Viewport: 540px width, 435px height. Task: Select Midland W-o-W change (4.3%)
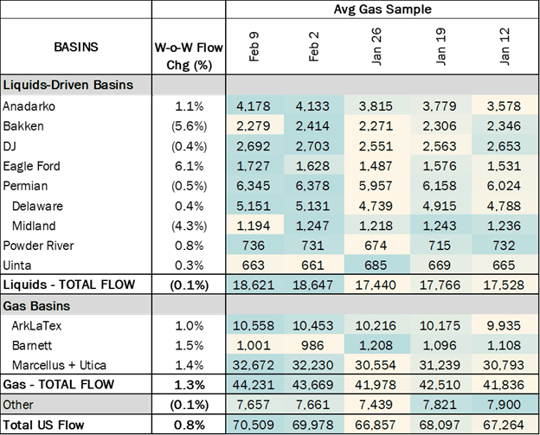189,226
